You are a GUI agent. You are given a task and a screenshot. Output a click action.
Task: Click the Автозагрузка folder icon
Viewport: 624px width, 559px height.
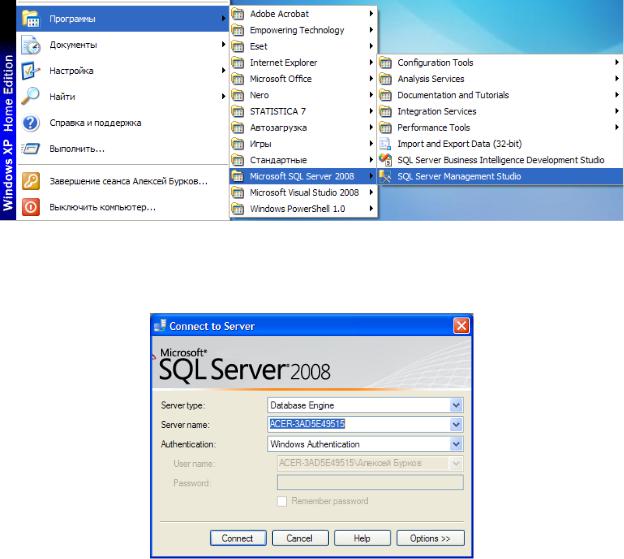click(238, 128)
